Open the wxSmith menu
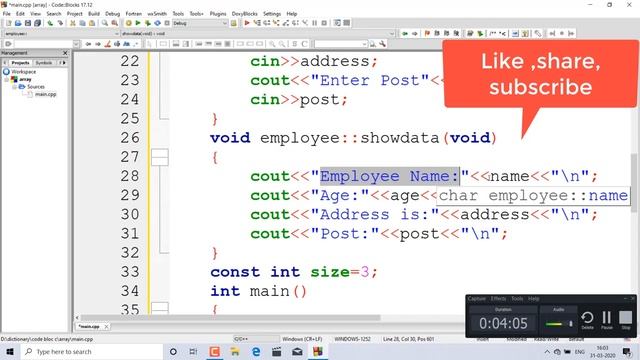 [157, 14]
